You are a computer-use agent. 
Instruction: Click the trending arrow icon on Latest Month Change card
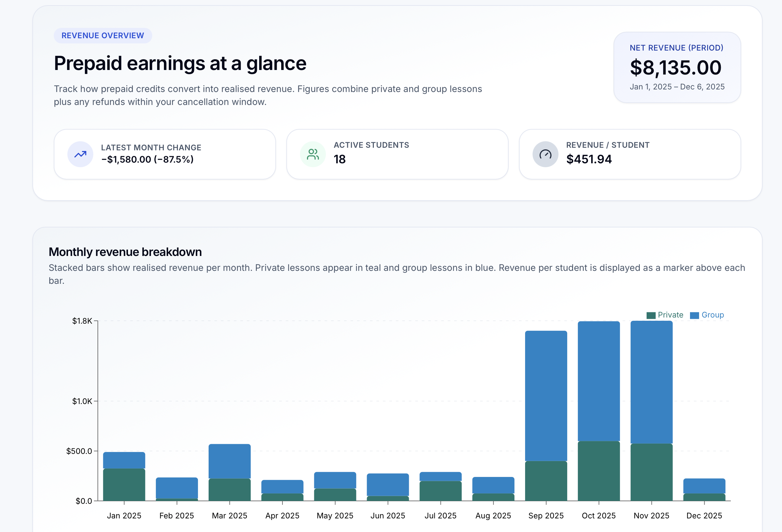pos(80,154)
